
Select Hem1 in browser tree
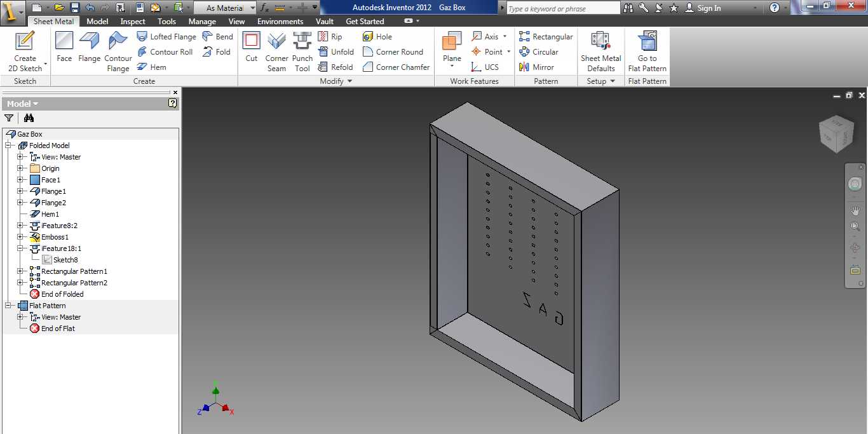coord(50,214)
